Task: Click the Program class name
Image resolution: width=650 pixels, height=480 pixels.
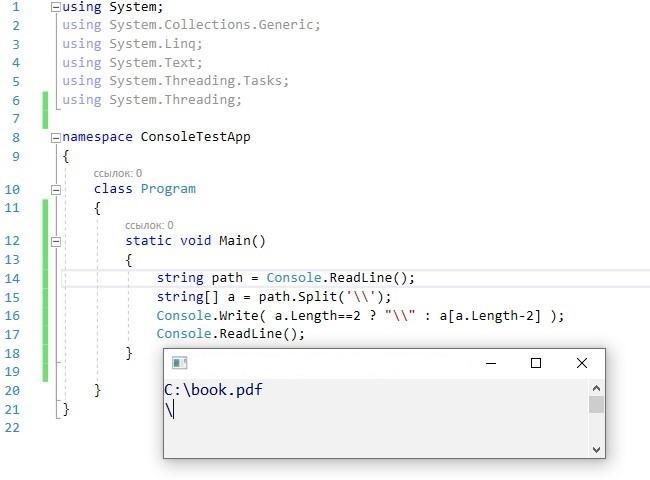Action: click(168, 189)
